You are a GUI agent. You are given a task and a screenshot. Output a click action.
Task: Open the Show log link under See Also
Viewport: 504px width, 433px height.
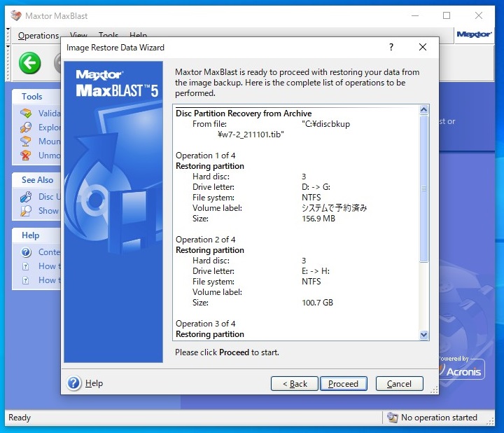48,211
